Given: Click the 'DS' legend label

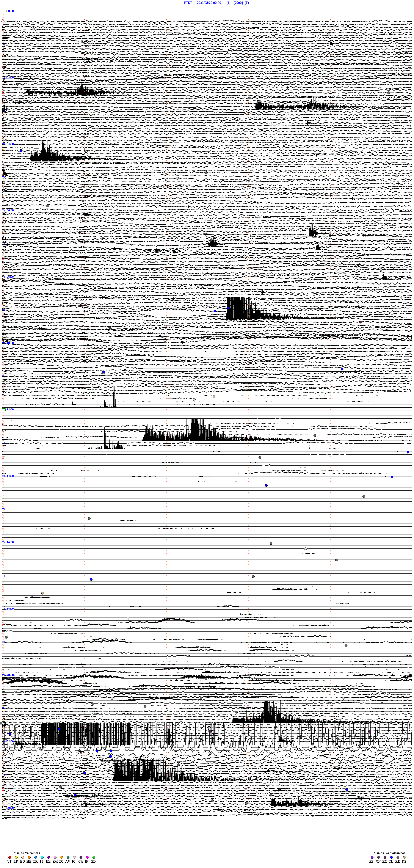Looking at the screenshot, I should pos(404,862).
